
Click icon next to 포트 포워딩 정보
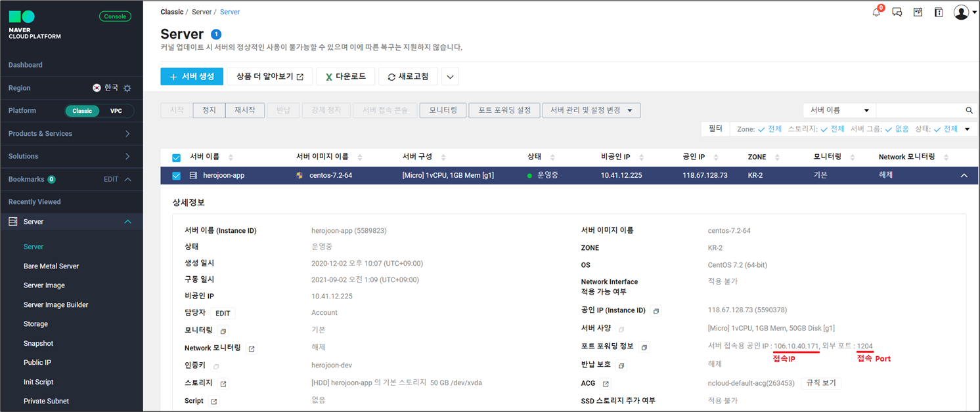tap(644, 347)
